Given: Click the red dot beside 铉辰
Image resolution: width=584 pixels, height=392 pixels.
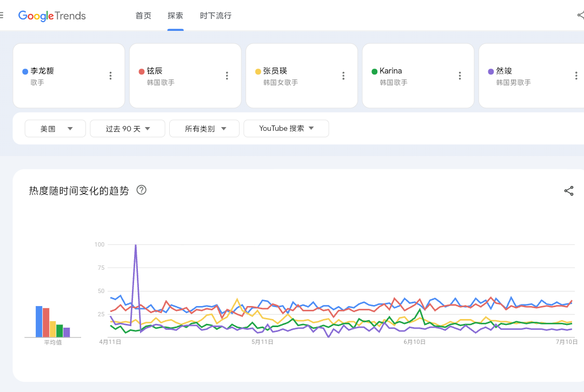Looking at the screenshot, I should (x=142, y=71).
